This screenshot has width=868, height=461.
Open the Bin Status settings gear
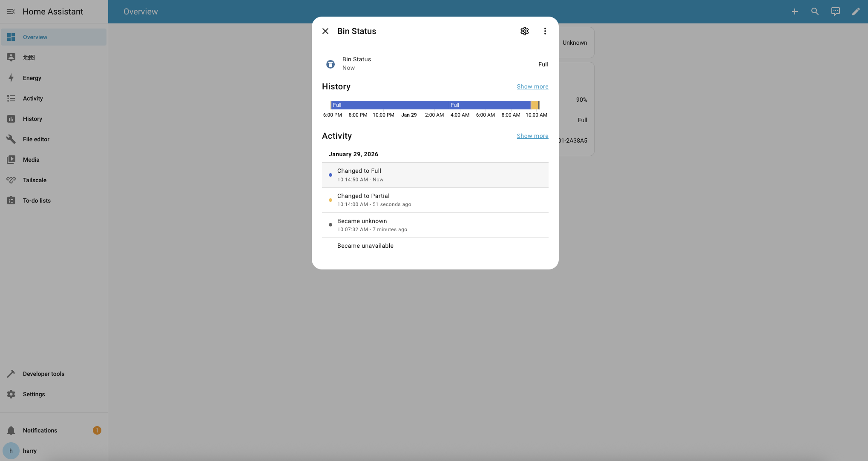click(524, 31)
